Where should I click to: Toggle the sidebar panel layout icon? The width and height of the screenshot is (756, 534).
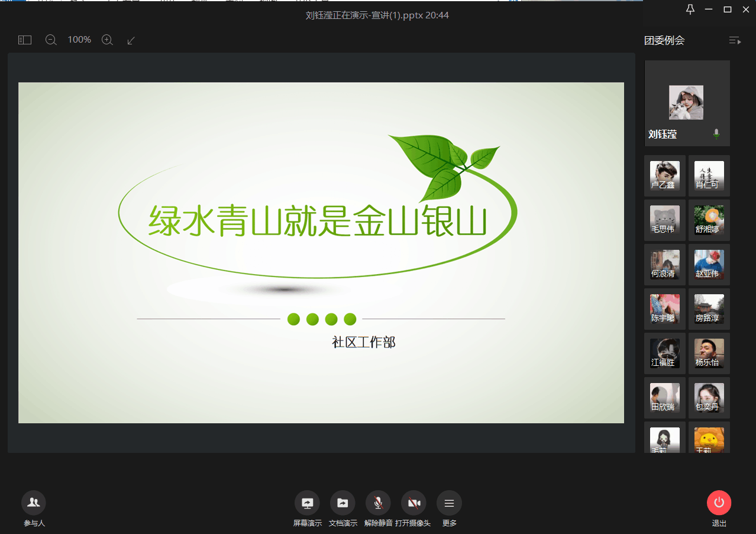(24, 40)
